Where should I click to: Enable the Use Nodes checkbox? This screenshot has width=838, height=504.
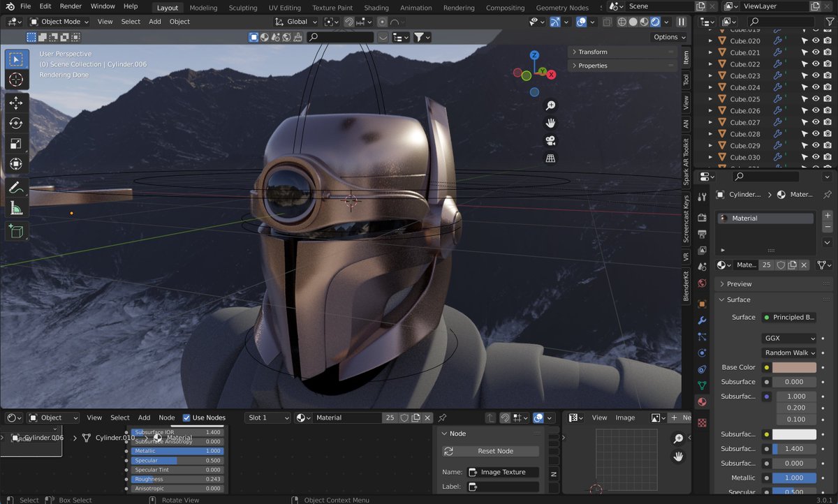coord(186,417)
